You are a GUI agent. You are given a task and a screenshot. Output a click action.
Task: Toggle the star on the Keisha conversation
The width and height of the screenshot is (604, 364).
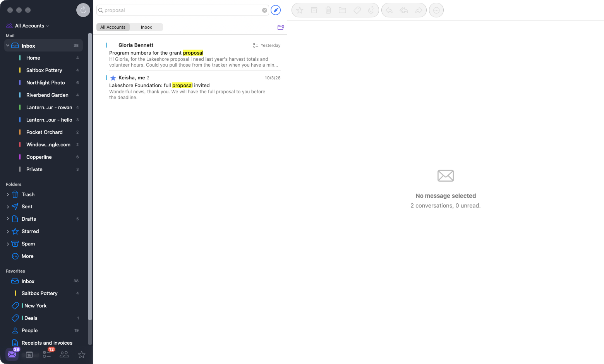113,78
